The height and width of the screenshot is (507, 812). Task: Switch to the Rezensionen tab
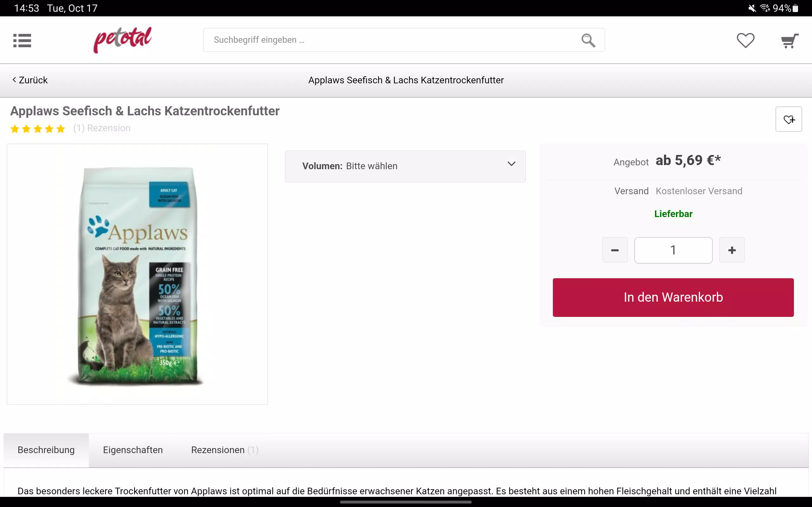click(225, 450)
